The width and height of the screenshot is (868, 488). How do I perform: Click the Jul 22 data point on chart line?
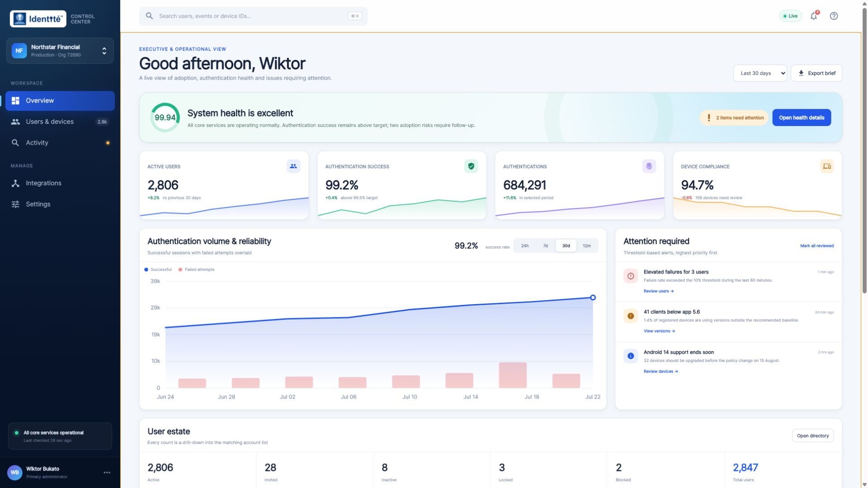[x=593, y=297]
